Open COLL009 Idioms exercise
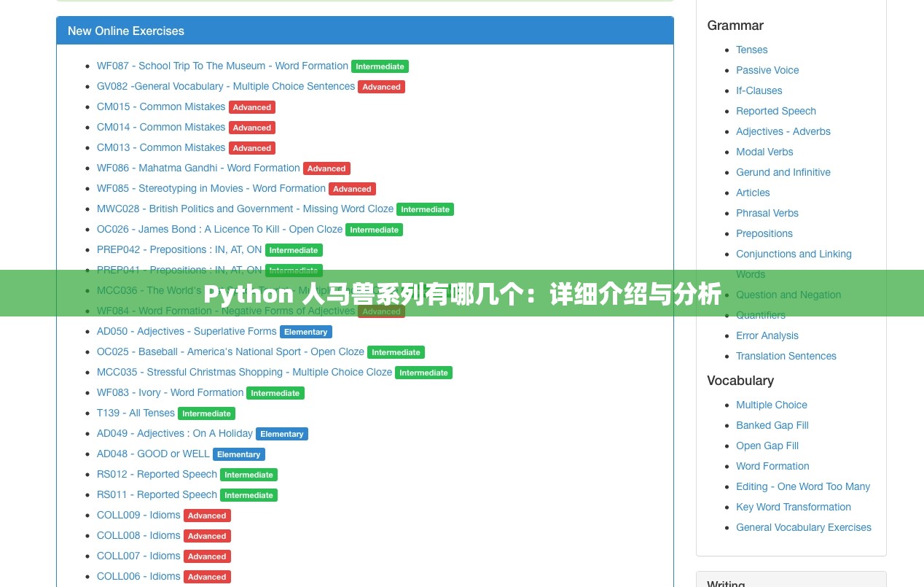This screenshot has height=587, width=924. pos(138,515)
